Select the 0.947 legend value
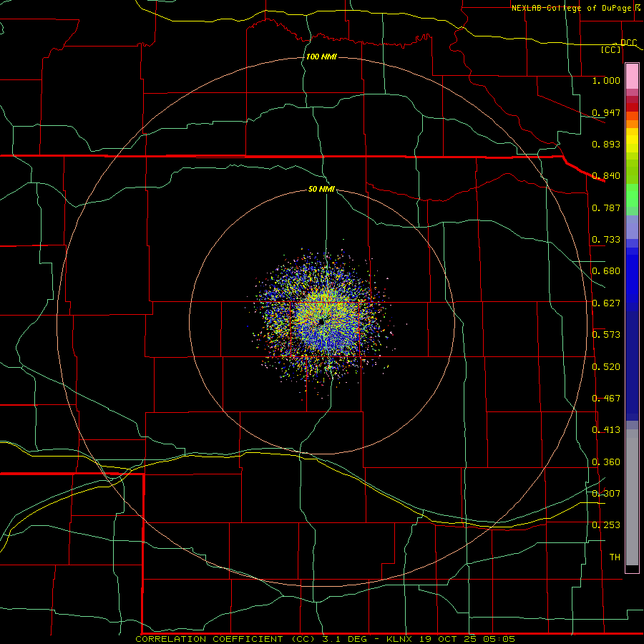The width and height of the screenshot is (644, 644). pyautogui.click(x=606, y=112)
